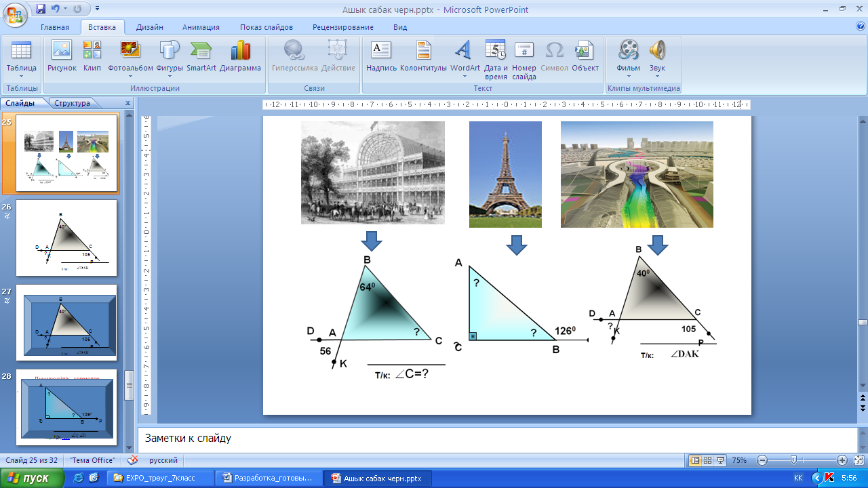Screen dimensions: 868x488
Task: Open the Дизайн ribbon tab
Action: pos(149,27)
